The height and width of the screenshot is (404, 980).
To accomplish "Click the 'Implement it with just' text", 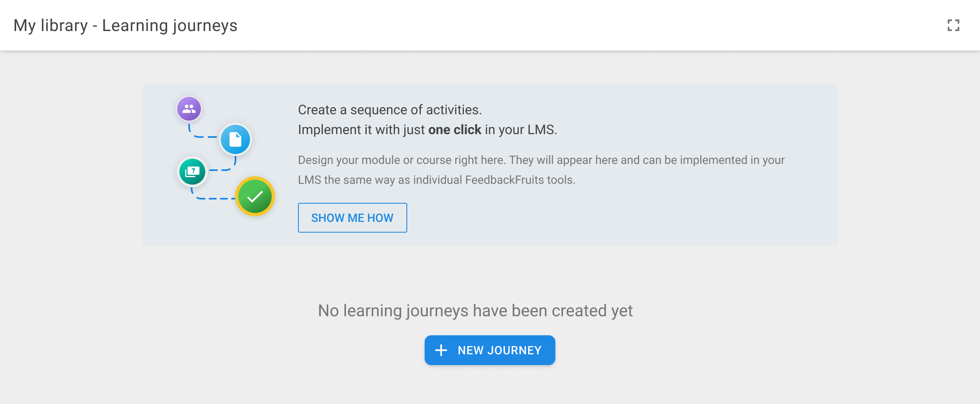I will (x=361, y=130).
